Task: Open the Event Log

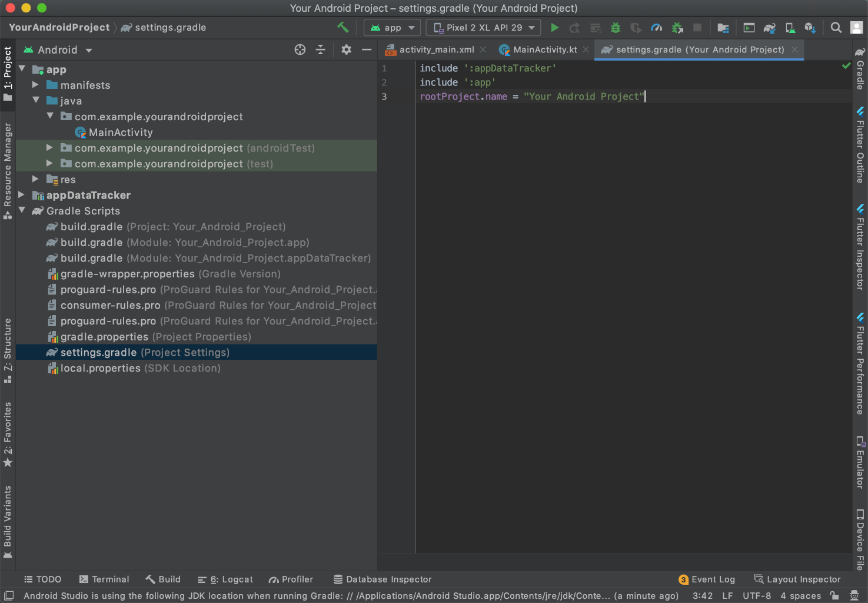Action: 707,579
